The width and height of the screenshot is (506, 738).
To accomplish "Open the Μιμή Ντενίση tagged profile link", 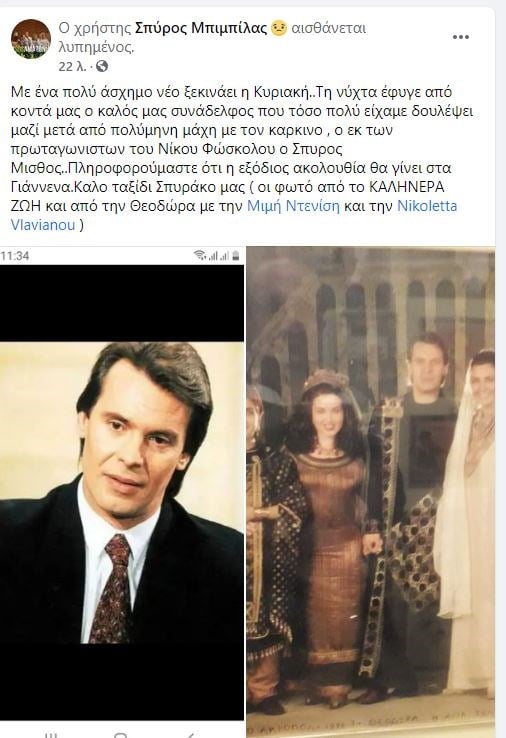I will coord(293,206).
